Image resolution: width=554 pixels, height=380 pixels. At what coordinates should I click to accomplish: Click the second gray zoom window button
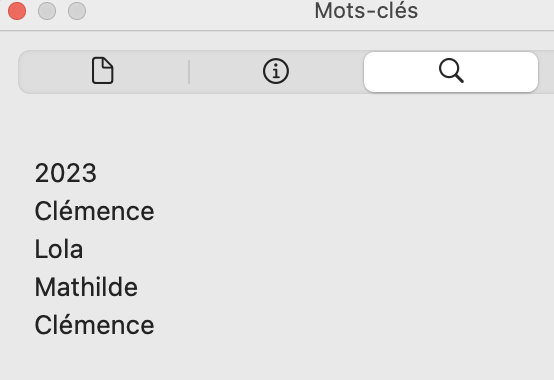point(77,11)
